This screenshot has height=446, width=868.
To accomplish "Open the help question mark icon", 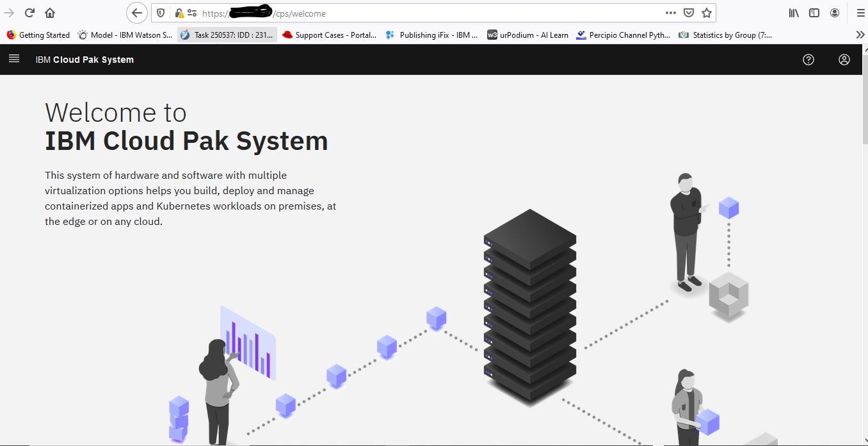I will coord(808,60).
